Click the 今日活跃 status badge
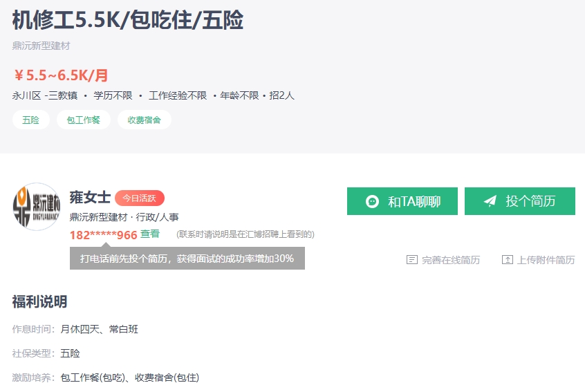Viewport: 585px width, 392px height. [x=140, y=198]
